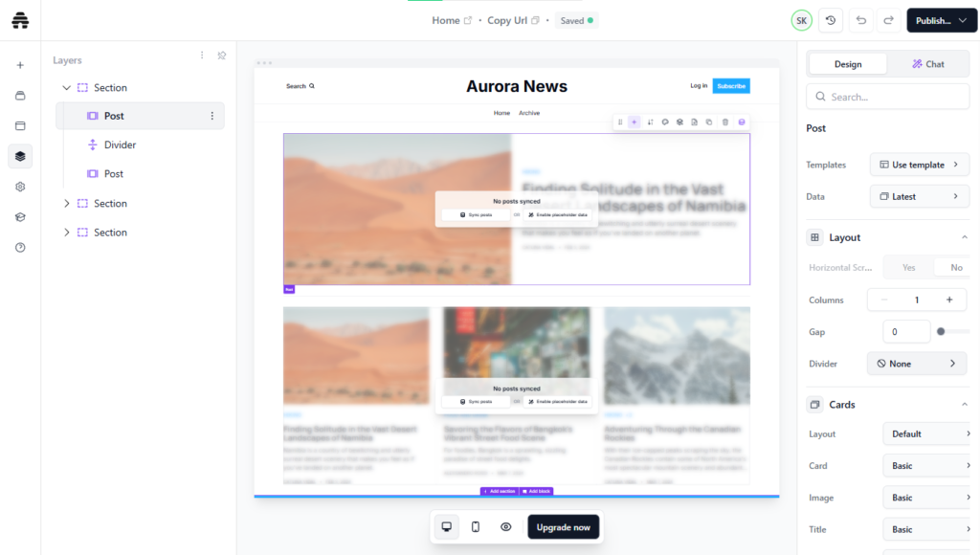This screenshot has height=555, width=980.
Task: Open the selected Post layer's three-dot menu
Action: coord(212,116)
